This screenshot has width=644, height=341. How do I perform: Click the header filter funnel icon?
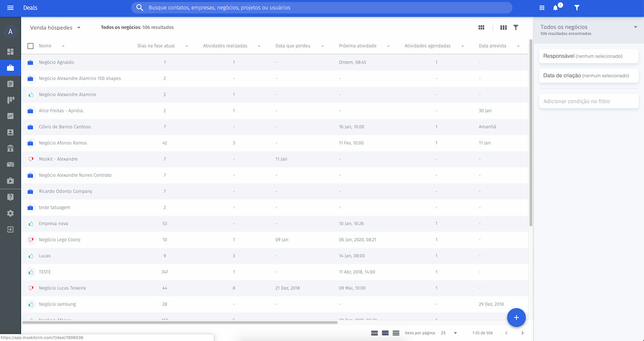point(577,8)
